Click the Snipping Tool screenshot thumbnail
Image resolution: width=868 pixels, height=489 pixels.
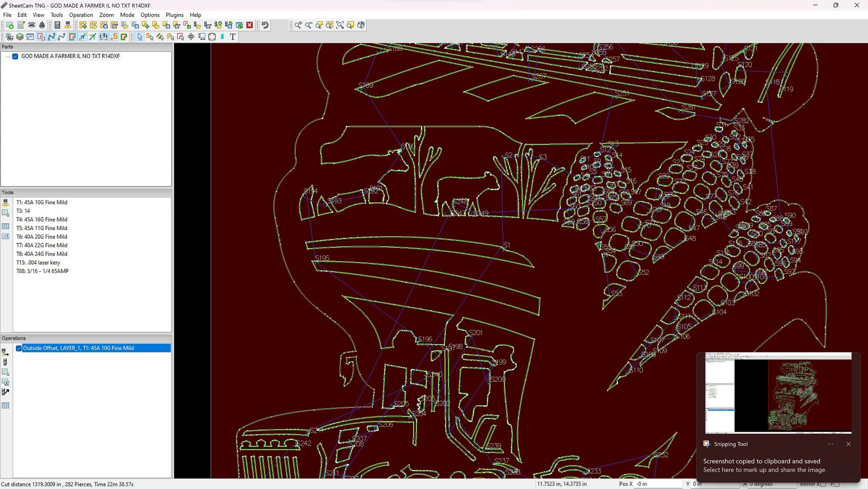point(778,393)
